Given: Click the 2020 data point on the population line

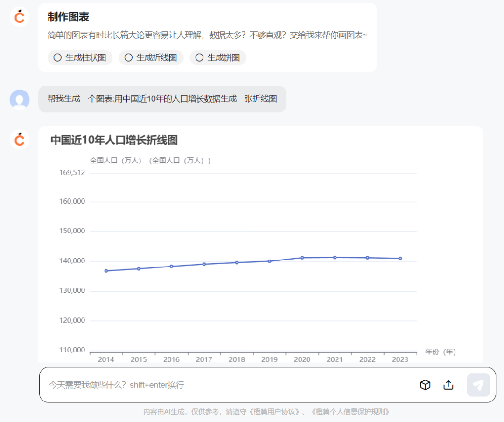Looking at the screenshot, I should [x=302, y=257].
